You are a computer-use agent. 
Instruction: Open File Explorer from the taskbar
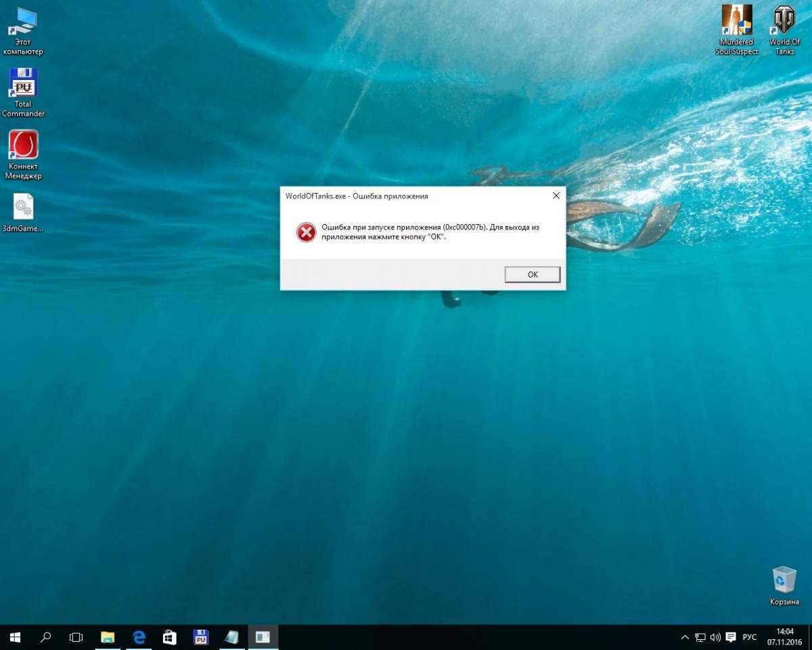(x=108, y=637)
